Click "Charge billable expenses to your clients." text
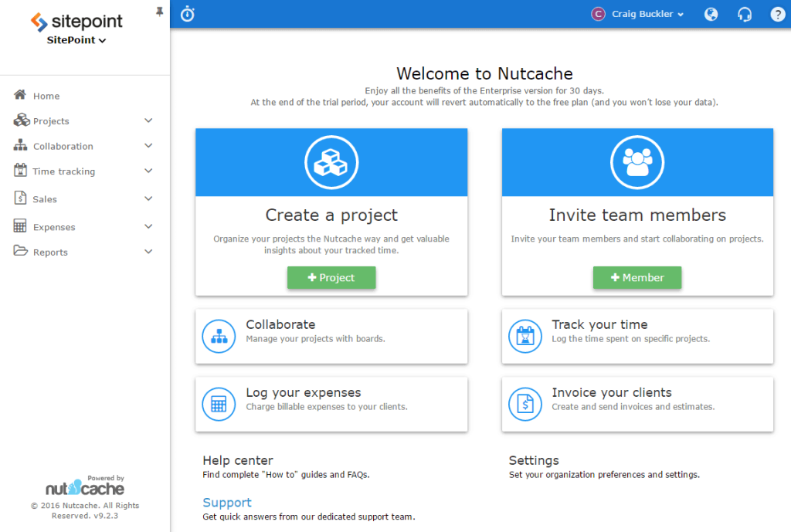This screenshot has width=791, height=532. 327,407
